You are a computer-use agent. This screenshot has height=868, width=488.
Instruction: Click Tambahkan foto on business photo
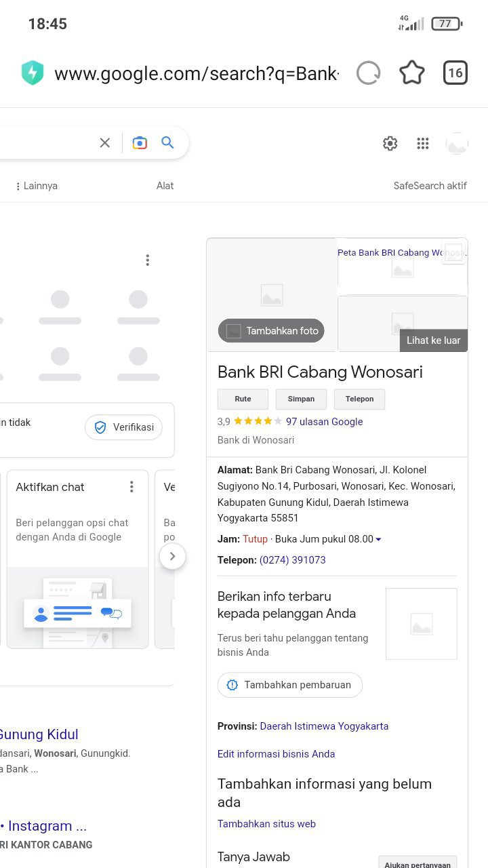pyautogui.click(x=271, y=331)
